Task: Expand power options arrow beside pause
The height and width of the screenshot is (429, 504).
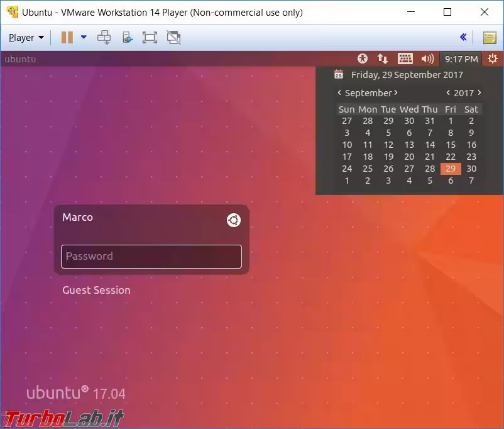Action: click(84, 37)
